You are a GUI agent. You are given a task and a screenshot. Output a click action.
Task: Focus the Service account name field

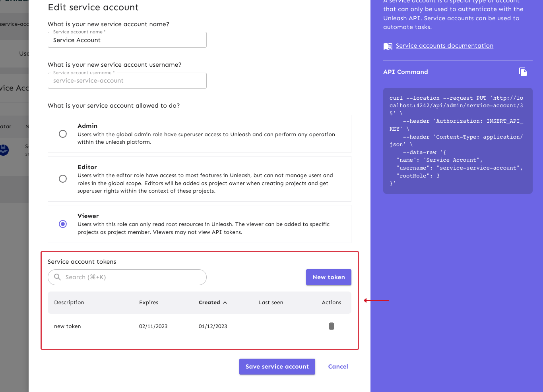pos(127,40)
